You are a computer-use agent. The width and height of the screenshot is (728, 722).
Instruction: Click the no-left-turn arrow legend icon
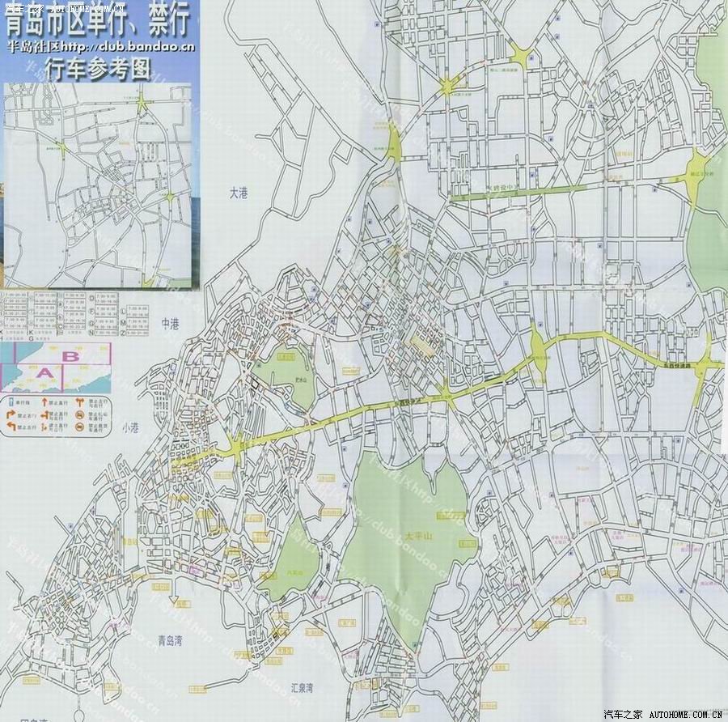coord(11,426)
